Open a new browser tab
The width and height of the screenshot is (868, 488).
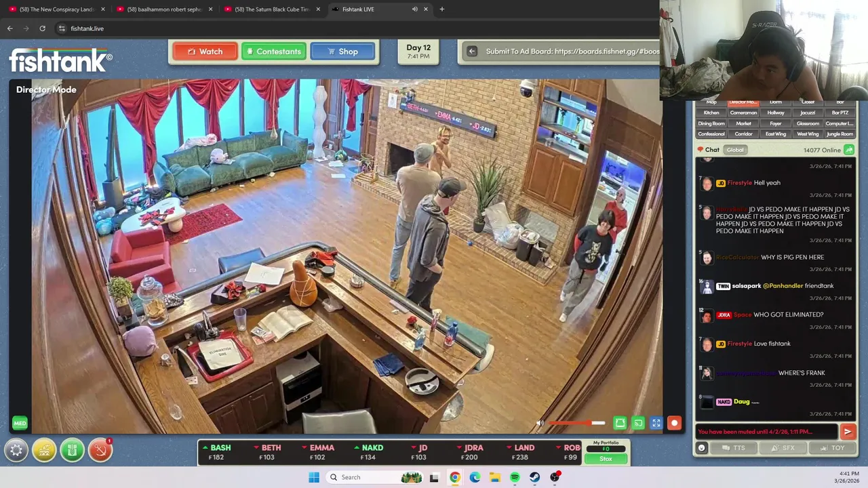[441, 9]
